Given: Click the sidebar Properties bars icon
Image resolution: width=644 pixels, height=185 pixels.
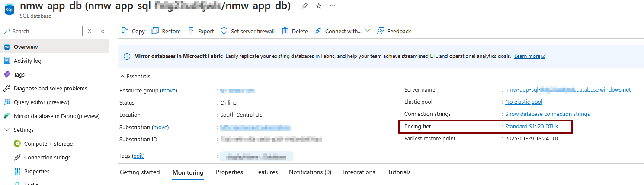Looking at the screenshot, I should pyautogui.click(x=17, y=171).
